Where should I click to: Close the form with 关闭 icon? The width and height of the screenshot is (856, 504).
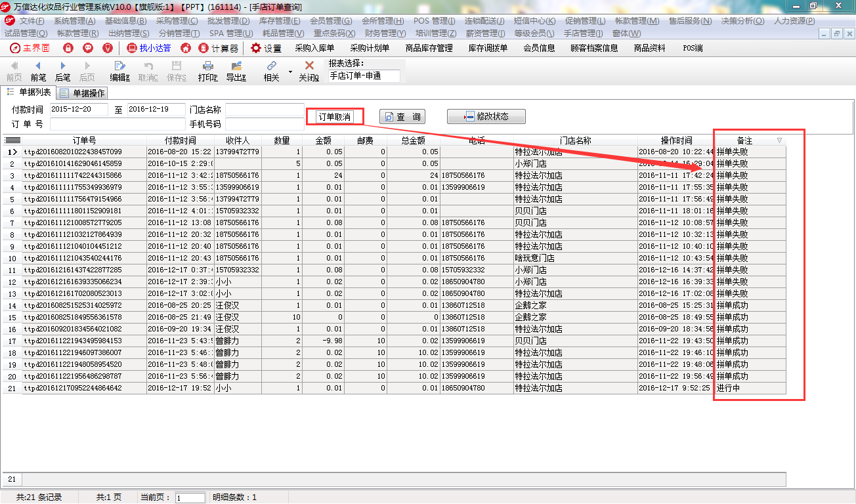coord(309,72)
